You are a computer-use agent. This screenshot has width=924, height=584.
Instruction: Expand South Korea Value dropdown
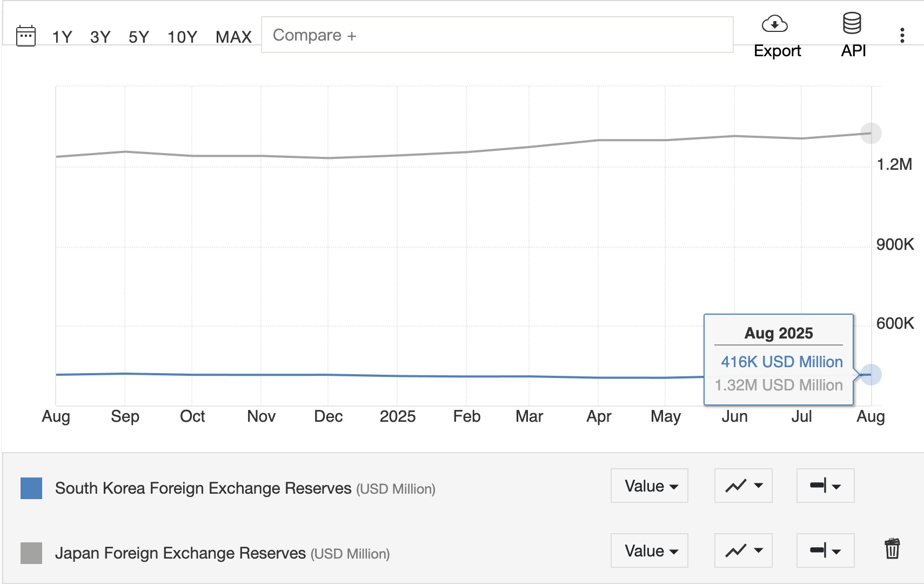coord(650,486)
